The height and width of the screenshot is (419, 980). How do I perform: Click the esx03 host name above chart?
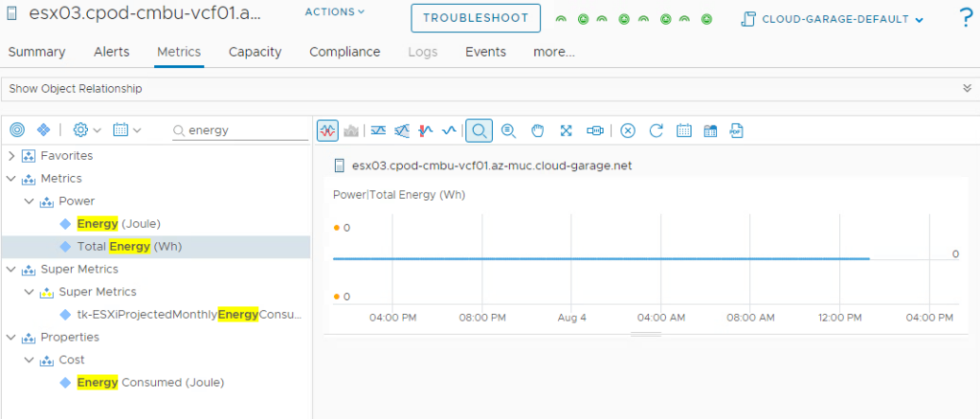492,165
